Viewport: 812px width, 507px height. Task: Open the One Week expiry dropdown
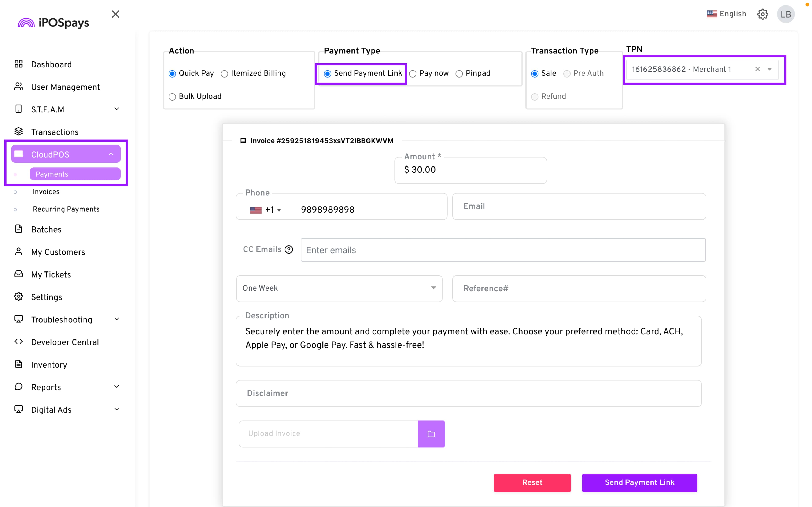(x=339, y=288)
